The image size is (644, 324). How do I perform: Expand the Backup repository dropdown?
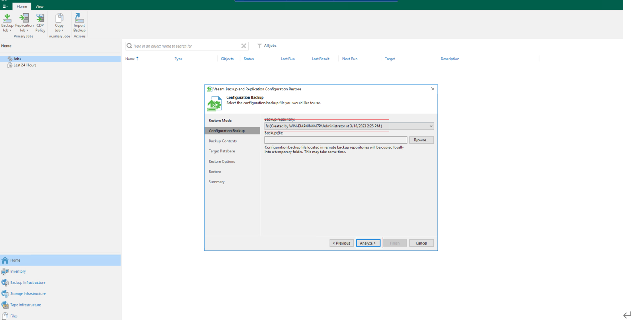tap(431, 126)
